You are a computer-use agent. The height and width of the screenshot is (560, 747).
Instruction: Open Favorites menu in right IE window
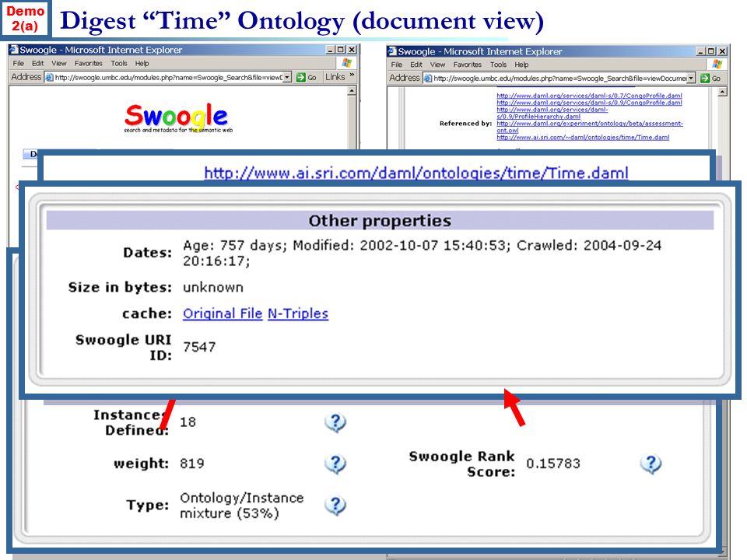pyautogui.click(x=468, y=65)
